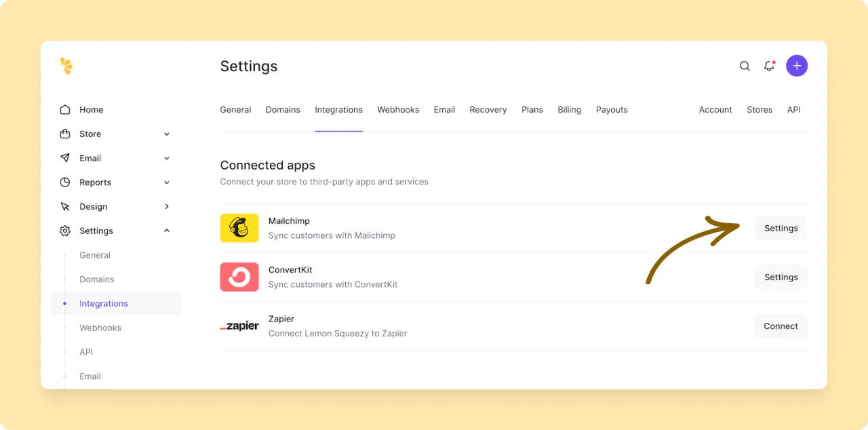Open Mailchimp integration Settings button
Screen dimensions: 868x430
tap(781, 228)
